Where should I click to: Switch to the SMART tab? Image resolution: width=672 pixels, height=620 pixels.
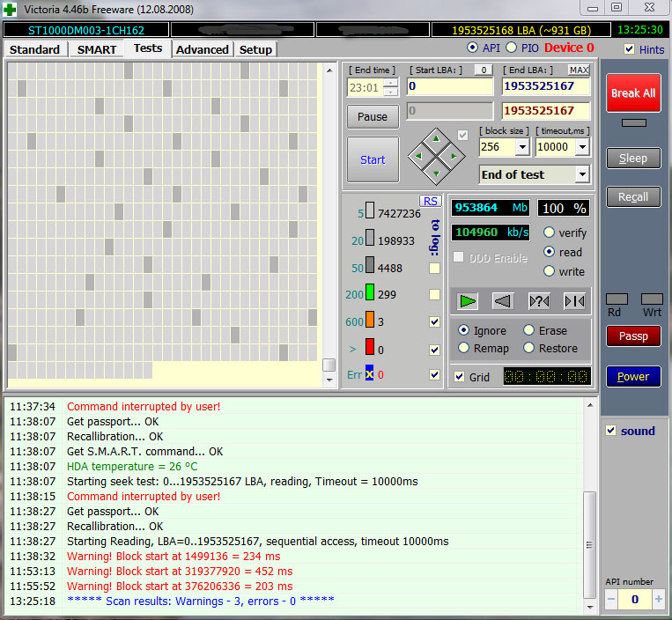coord(97,49)
